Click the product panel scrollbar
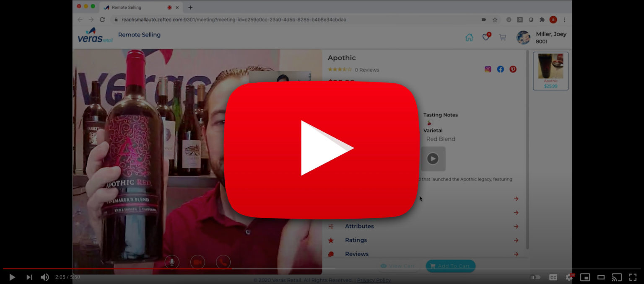Image resolution: width=644 pixels, height=284 pixels. 527,150
